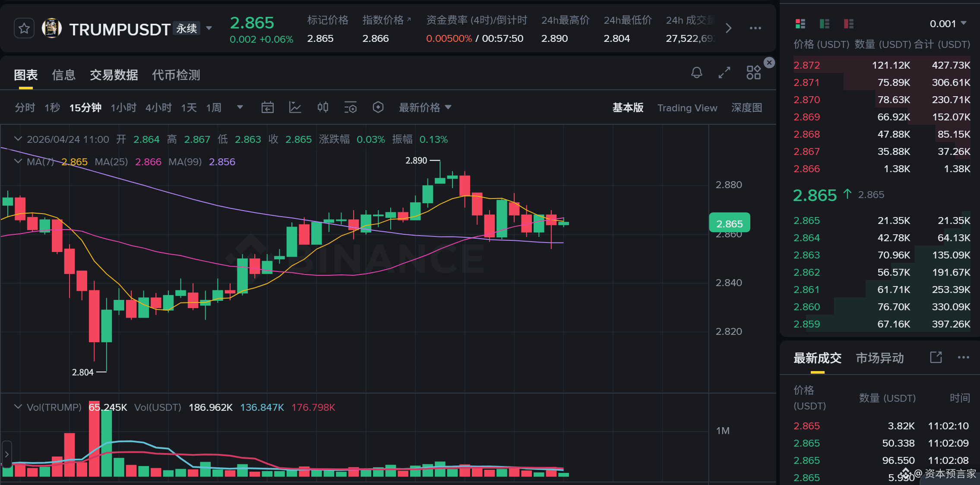The image size is (980, 485).
Task: Show bids only order book view
Action: 824,24
